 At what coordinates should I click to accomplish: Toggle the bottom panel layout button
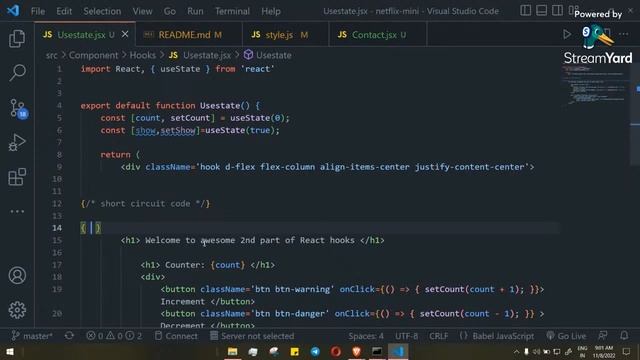coord(542,11)
